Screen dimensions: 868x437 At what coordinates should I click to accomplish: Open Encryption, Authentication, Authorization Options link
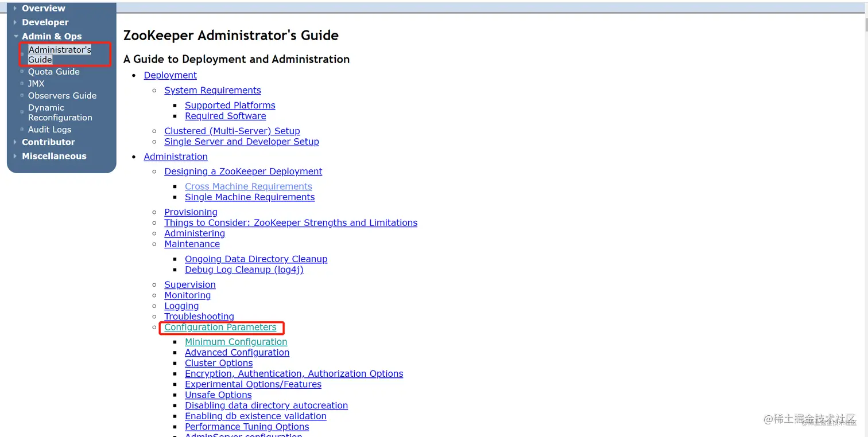tap(294, 374)
